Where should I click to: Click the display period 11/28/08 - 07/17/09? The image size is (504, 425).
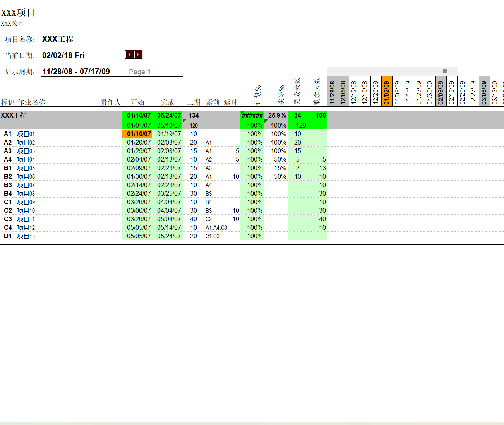pos(76,72)
